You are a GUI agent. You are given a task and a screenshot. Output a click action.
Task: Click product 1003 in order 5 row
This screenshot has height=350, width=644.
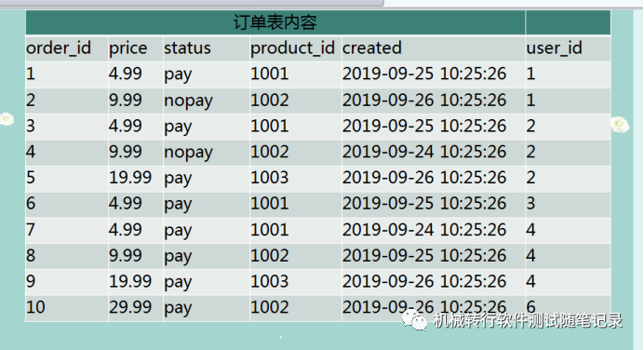(270, 178)
